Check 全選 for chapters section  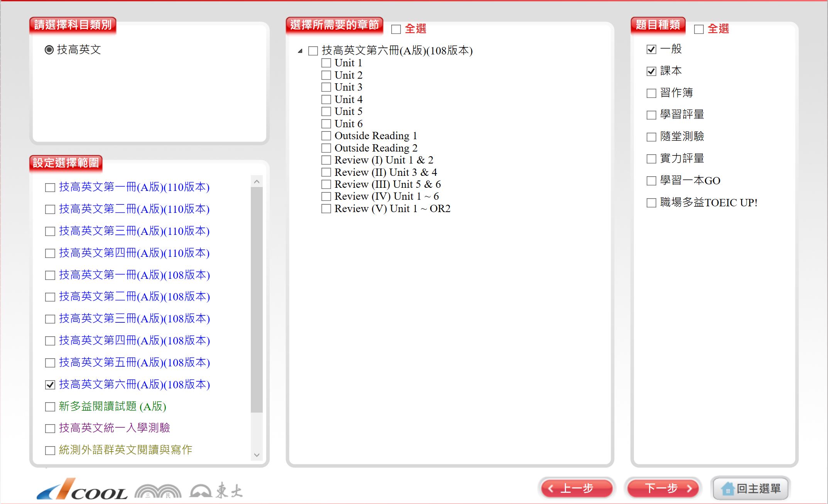396,29
